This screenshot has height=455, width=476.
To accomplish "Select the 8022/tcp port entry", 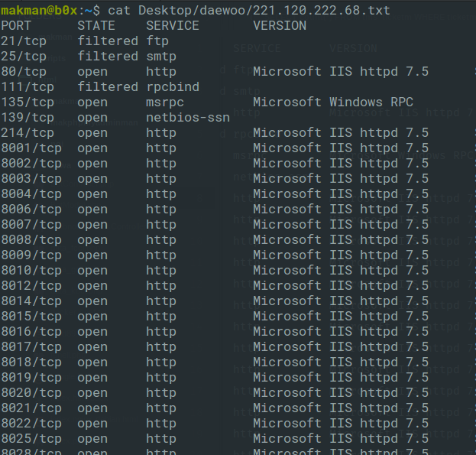I will pyautogui.click(x=31, y=423).
